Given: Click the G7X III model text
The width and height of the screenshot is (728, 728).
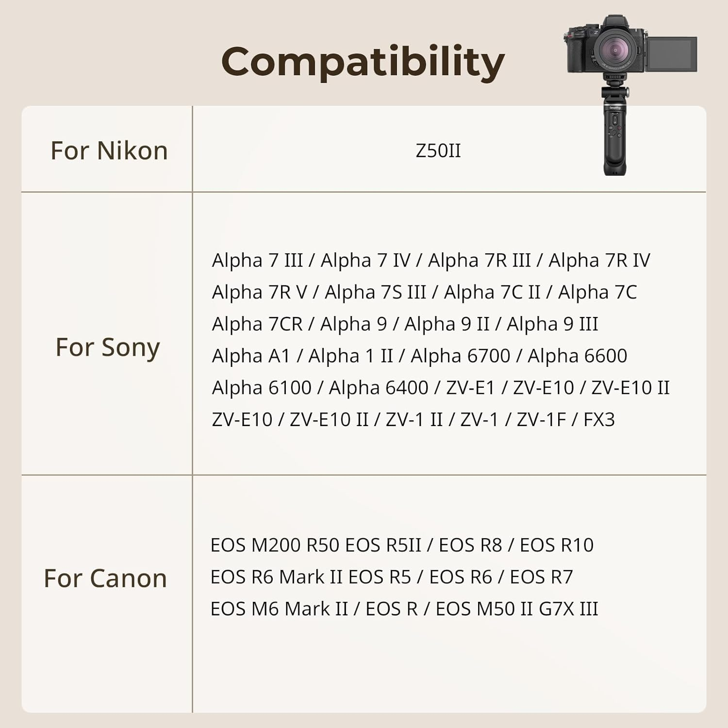Looking at the screenshot, I should tap(568, 609).
